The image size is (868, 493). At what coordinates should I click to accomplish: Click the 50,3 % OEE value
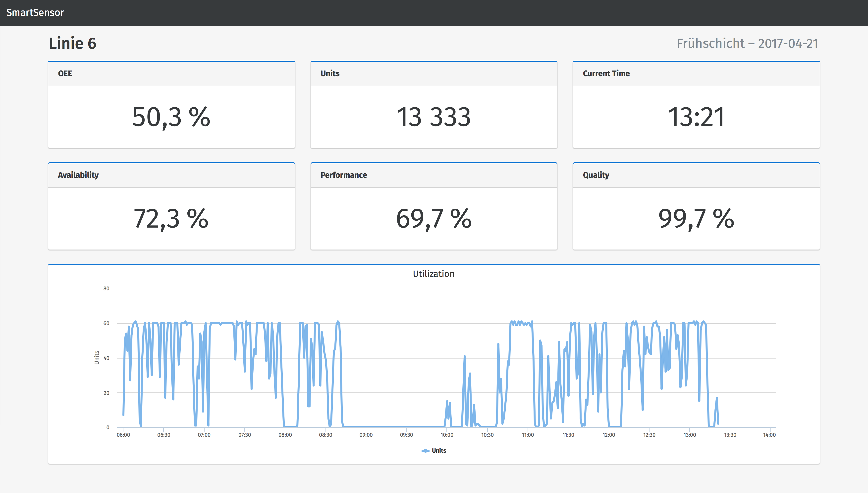click(x=171, y=117)
